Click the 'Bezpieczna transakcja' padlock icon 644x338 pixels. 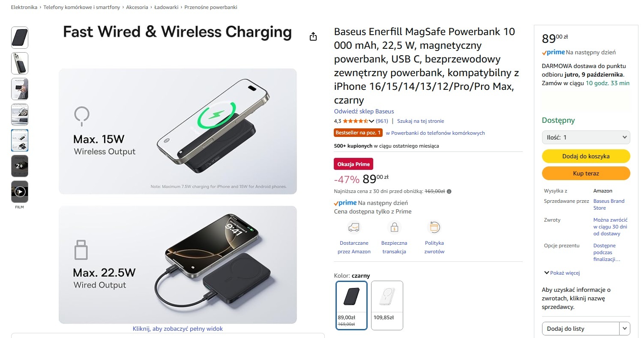[x=393, y=227]
